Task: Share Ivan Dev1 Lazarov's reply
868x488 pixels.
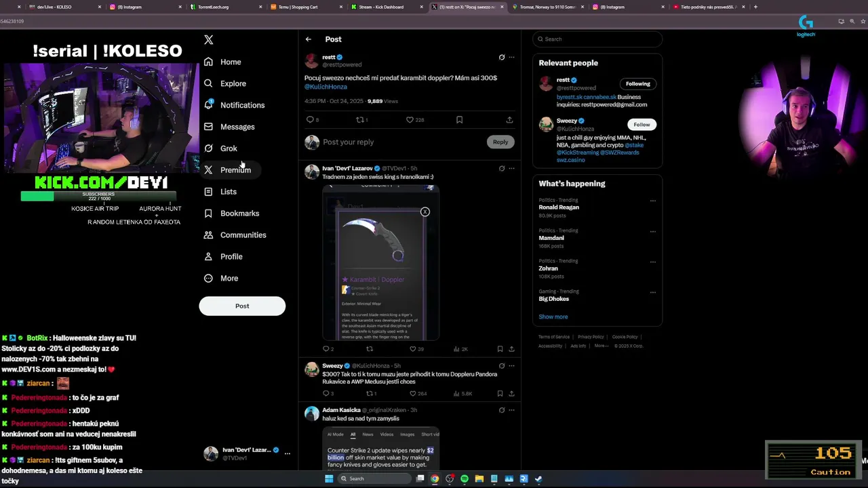Action: click(x=511, y=349)
